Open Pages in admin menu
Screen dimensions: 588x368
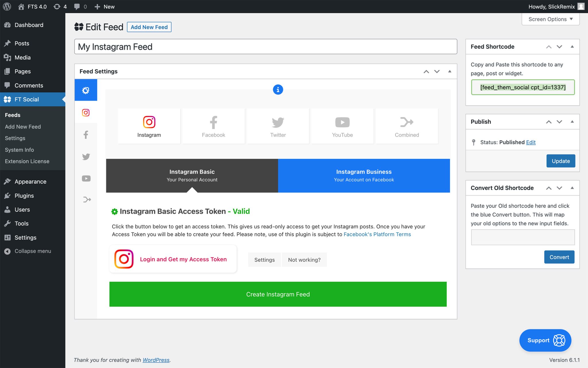[x=33, y=71]
